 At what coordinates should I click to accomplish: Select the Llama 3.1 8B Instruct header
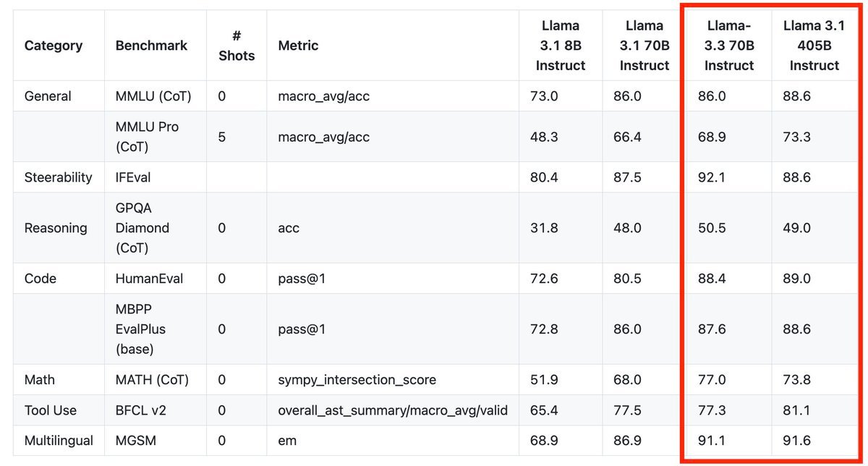[561, 46]
